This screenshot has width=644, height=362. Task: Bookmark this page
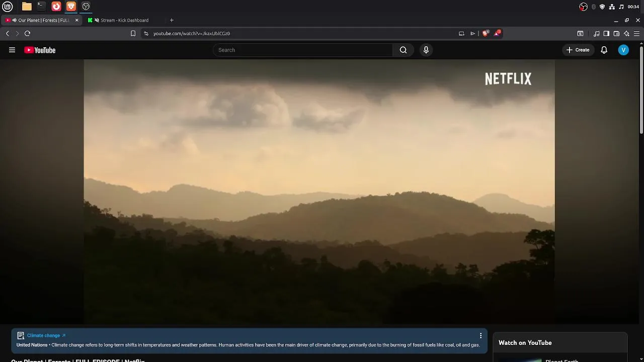(x=133, y=33)
